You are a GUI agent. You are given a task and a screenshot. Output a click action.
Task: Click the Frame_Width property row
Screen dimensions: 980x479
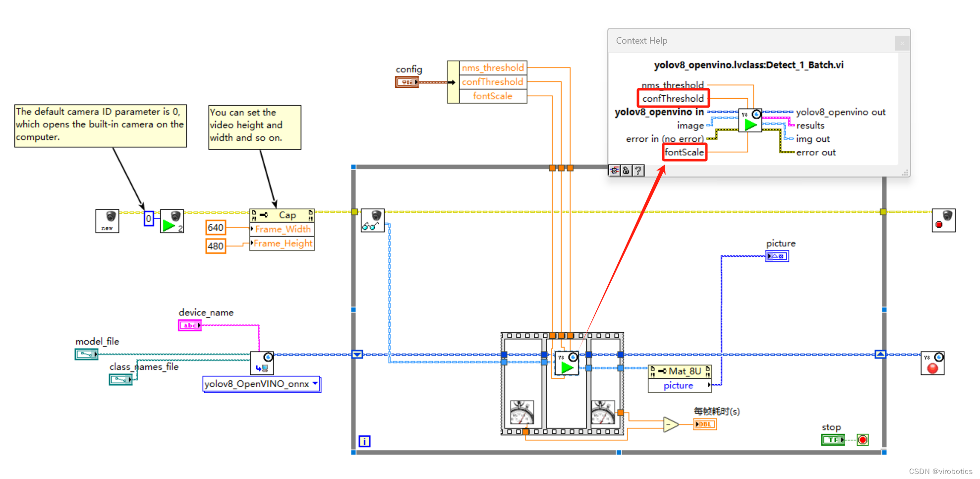click(282, 229)
